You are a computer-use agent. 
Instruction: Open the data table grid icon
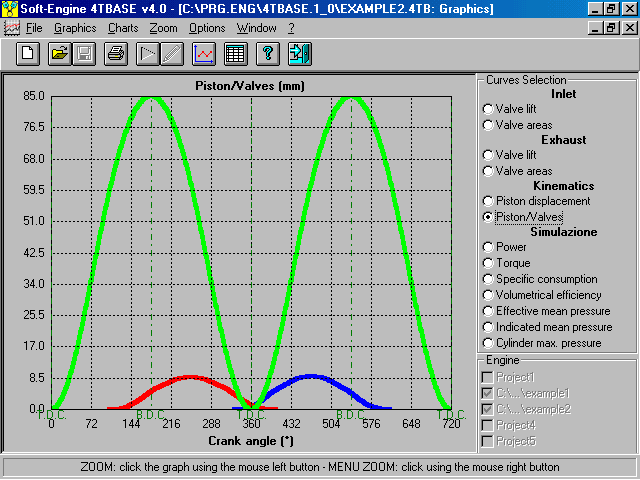(236, 54)
